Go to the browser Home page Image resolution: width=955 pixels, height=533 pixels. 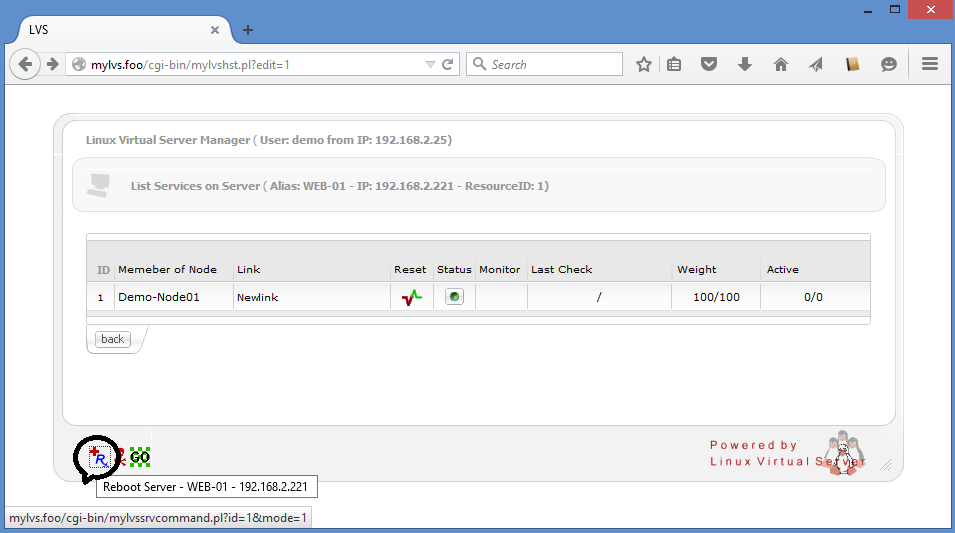click(781, 64)
